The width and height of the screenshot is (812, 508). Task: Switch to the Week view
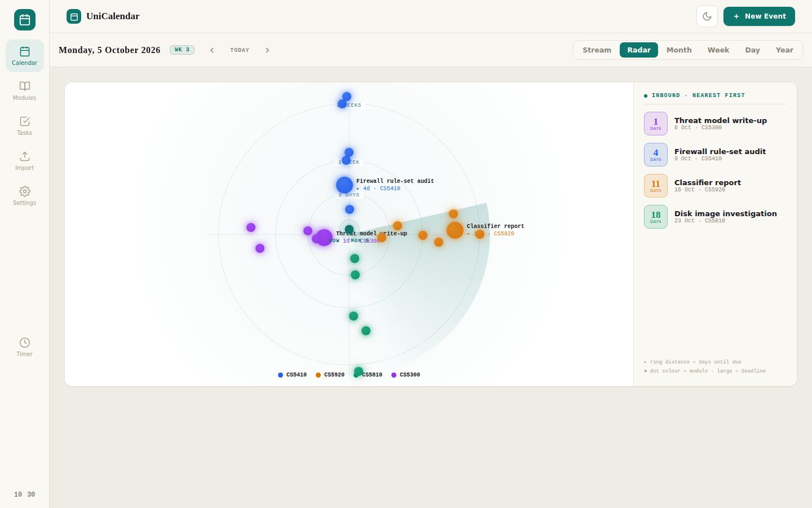coord(718,50)
